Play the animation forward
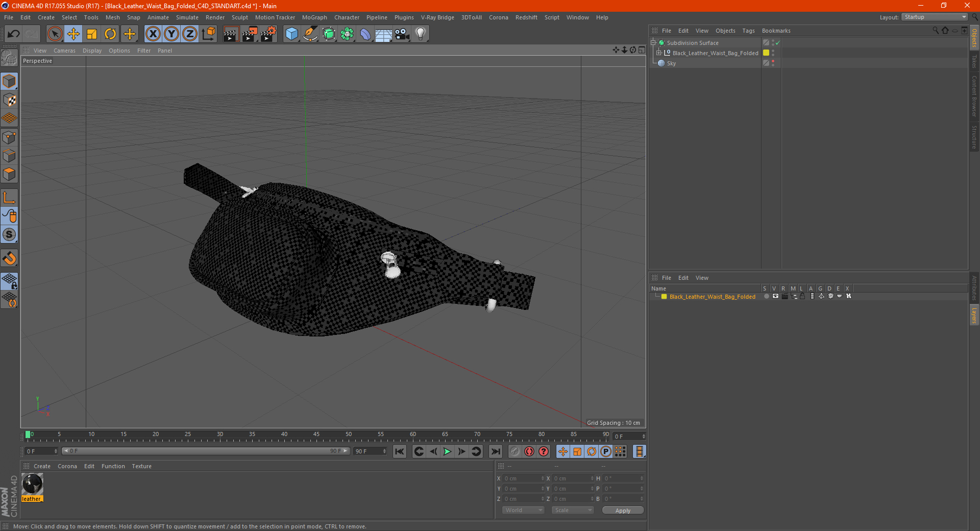 pos(447,451)
